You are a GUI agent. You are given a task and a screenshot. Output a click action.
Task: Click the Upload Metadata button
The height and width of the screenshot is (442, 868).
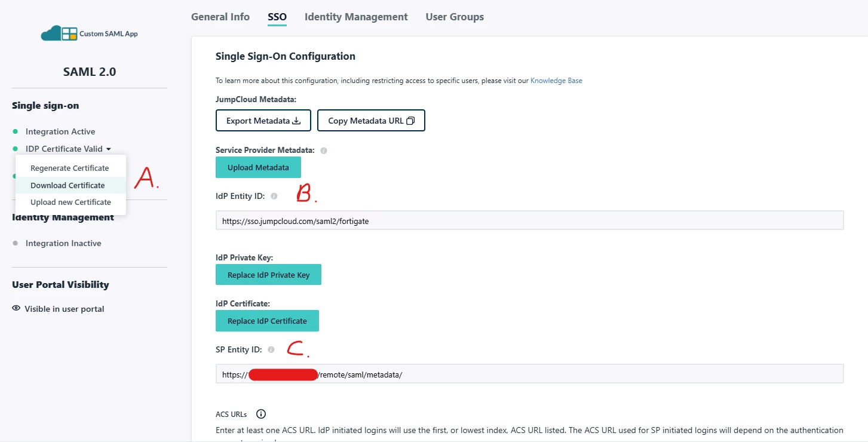(258, 167)
